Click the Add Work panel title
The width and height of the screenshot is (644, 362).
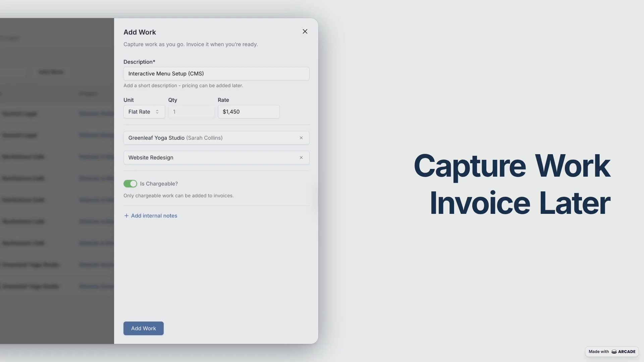(x=140, y=33)
